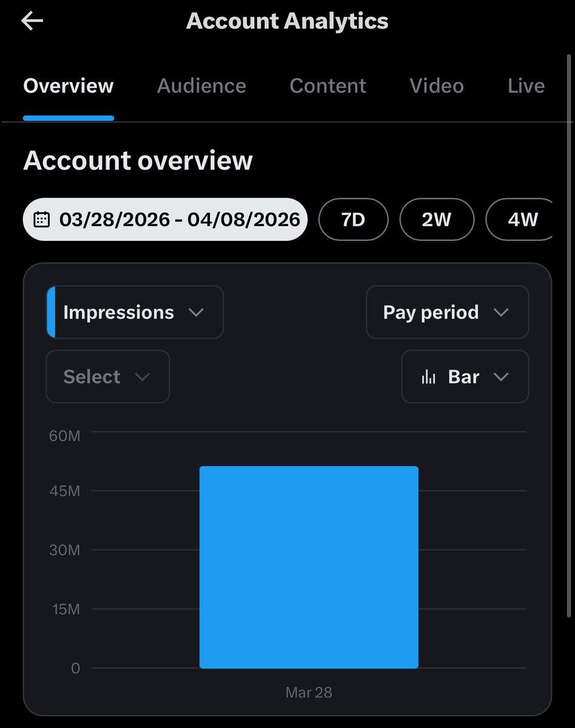The height and width of the screenshot is (728, 575).
Task: Click the 30M axis label
Action: (64, 550)
